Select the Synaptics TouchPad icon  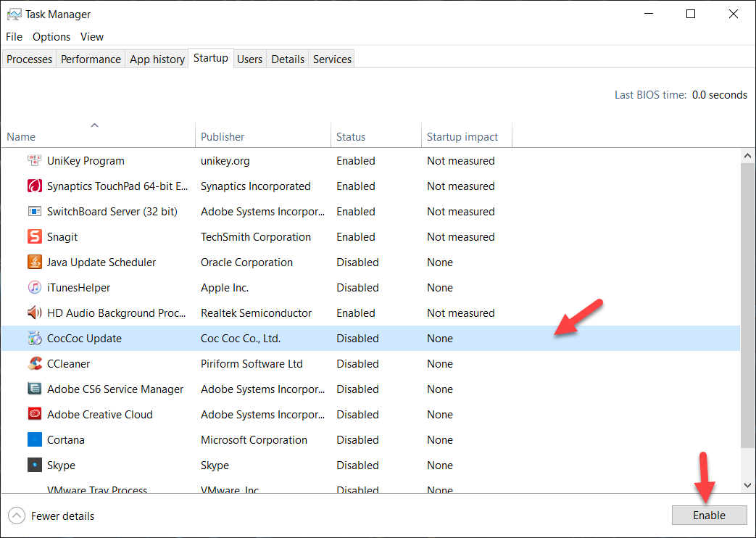coord(34,186)
